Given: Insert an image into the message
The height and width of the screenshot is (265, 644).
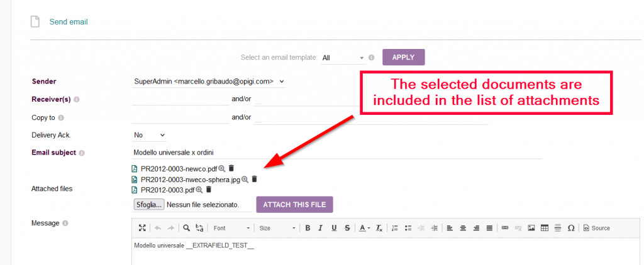Looking at the screenshot, I should [x=531, y=228].
